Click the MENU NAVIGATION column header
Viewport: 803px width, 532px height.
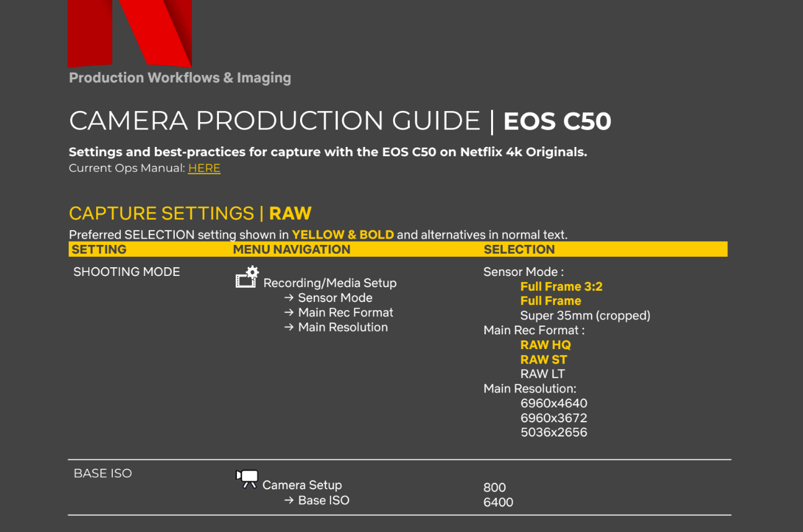point(291,249)
